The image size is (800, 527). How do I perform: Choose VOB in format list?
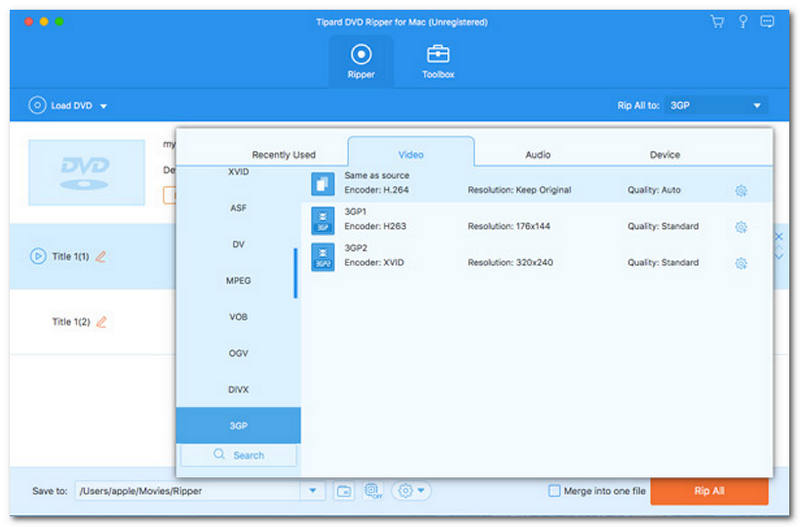point(238,317)
